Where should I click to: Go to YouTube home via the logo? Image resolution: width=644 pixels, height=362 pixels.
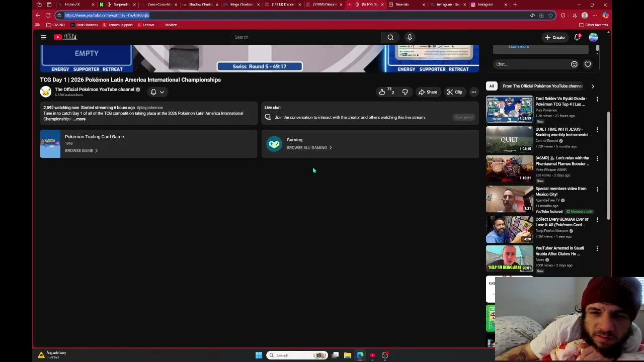pyautogui.click(x=65, y=37)
